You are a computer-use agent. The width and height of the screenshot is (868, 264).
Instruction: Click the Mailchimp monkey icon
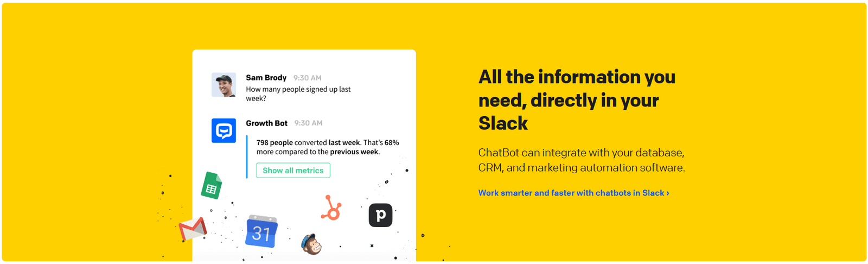pyautogui.click(x=311, y=245)
